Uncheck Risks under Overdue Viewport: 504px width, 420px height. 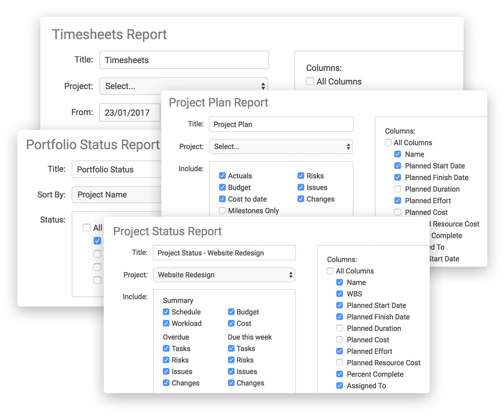[166, 360]
